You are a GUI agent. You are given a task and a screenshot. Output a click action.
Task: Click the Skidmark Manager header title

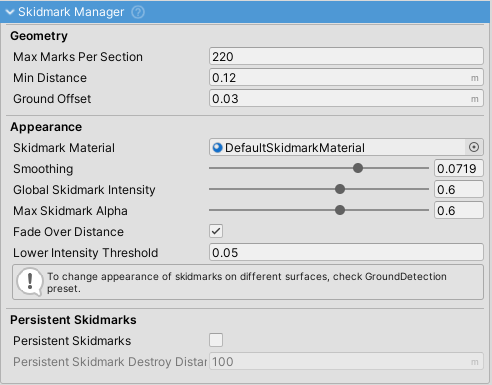point(71,12)
